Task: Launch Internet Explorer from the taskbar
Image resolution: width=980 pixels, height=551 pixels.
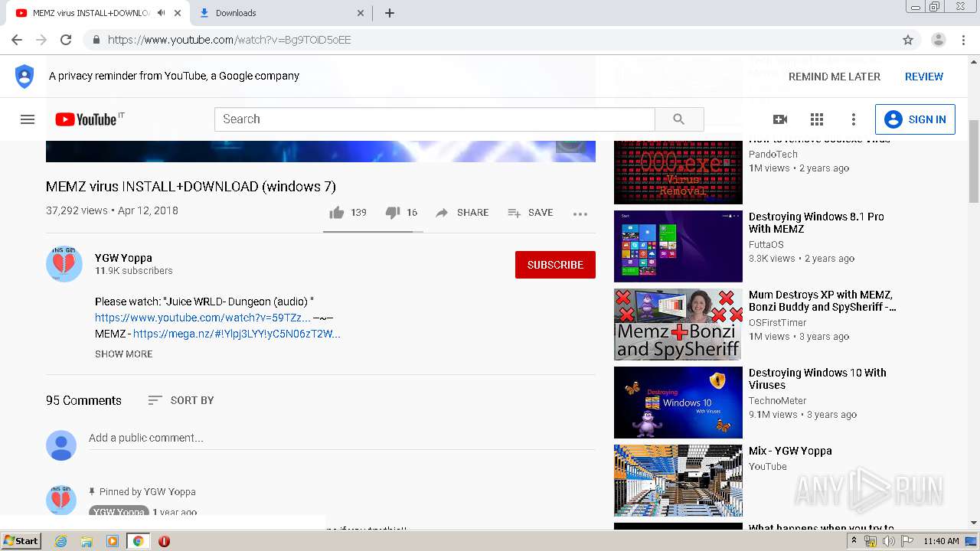Action: [60, 541]
